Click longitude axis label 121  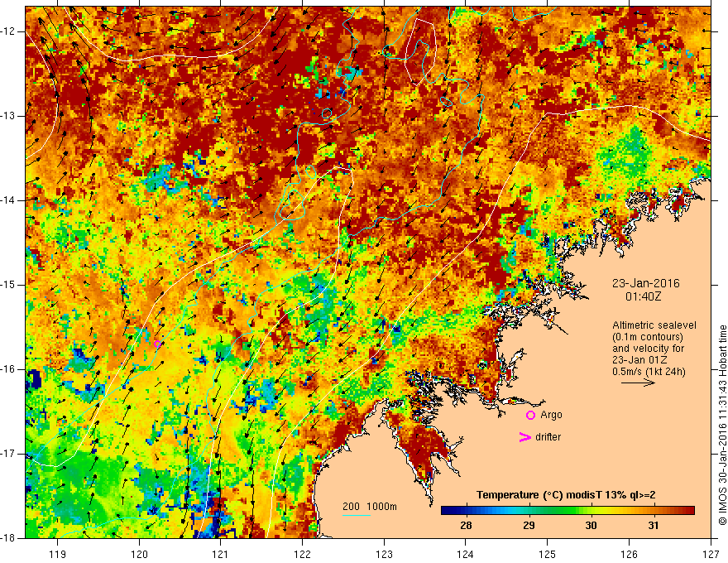tap(221, 554)
